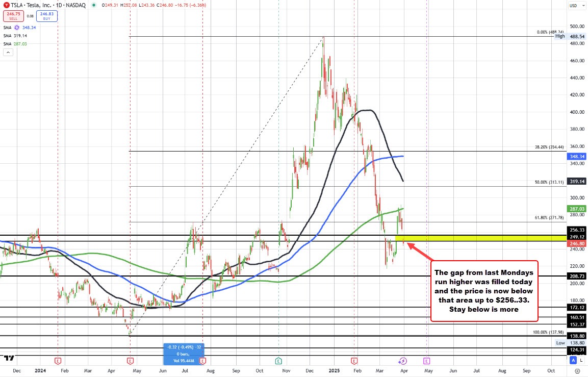
Task: Click the 246.75 SELL button
Action: pos(13,16)
